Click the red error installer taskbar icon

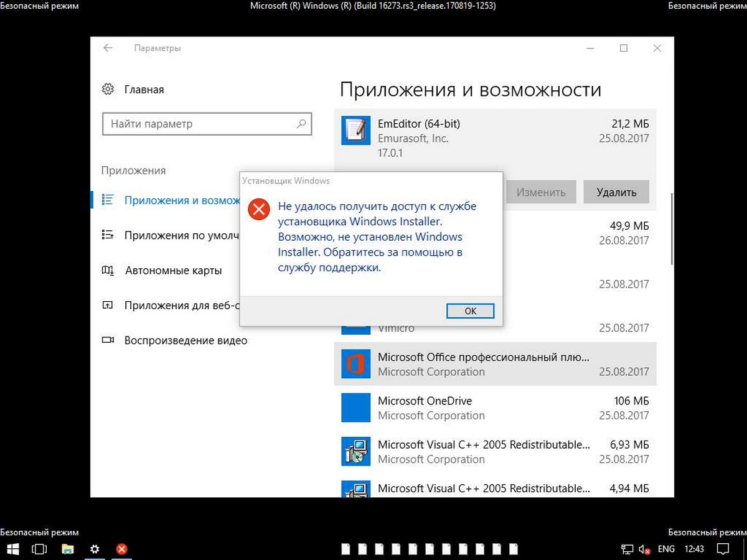click(122, 549)
